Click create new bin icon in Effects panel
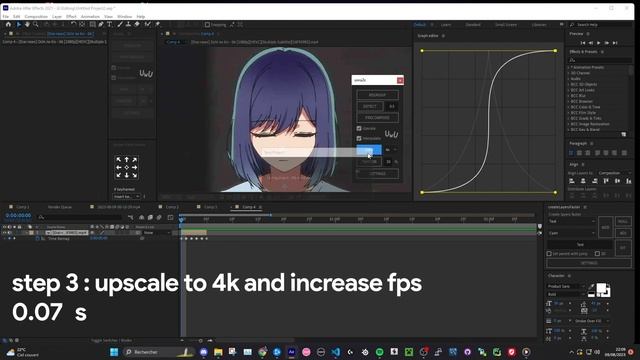 tap(623, 134)
